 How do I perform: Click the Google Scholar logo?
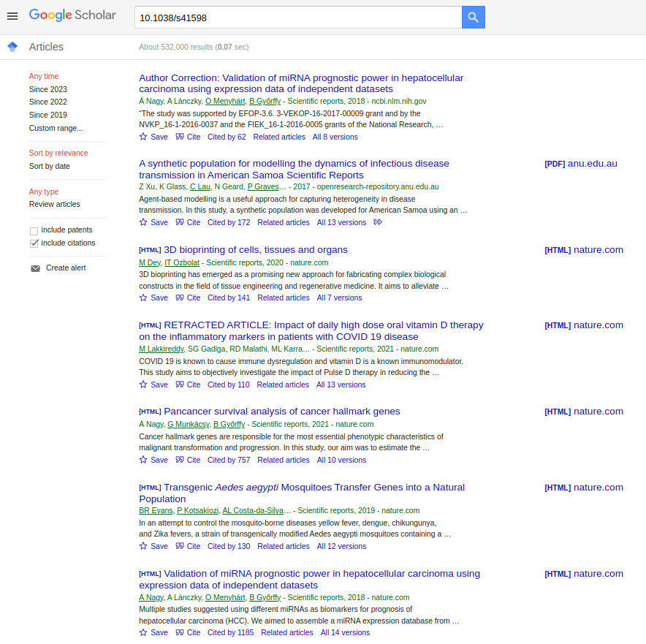pyautogui.click(x=72, y=15)
